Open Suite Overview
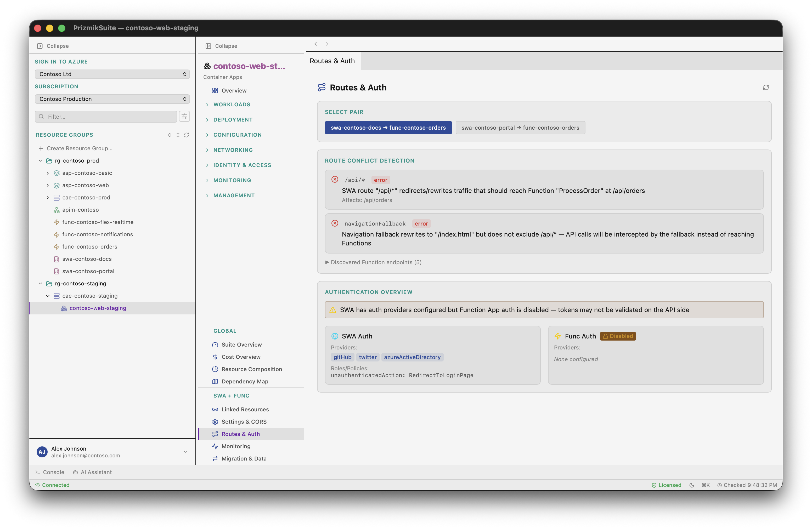 (251, 344)
